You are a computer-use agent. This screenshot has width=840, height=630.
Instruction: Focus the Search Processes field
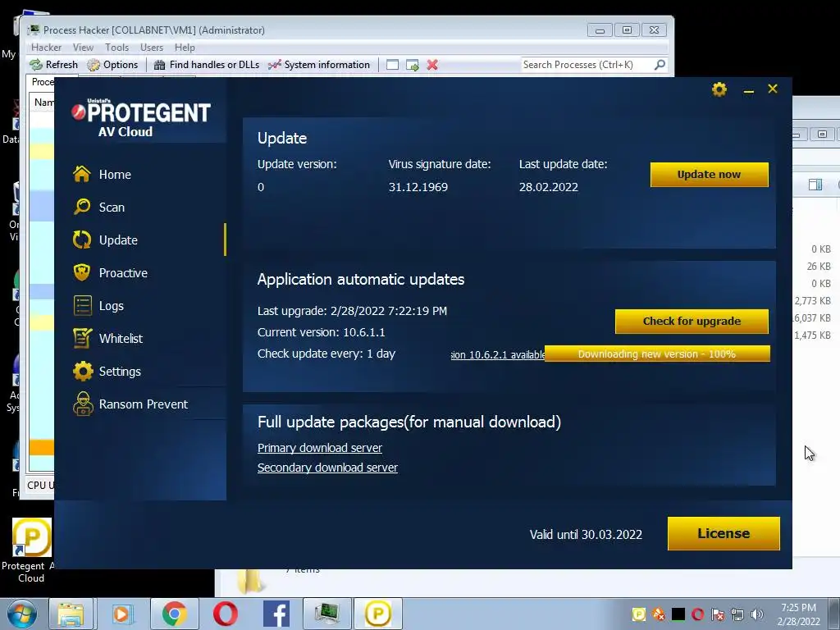point(587,65)
